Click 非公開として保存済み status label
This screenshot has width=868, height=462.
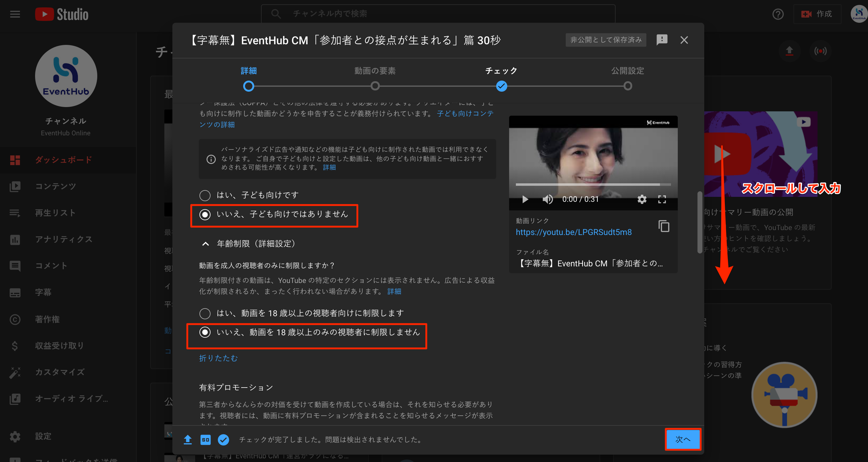tap(606, 40)
